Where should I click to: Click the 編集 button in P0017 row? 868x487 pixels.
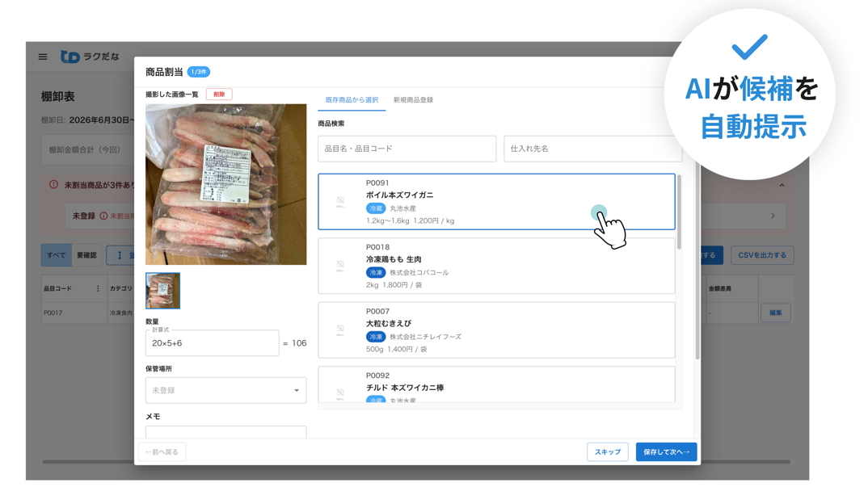tap(776, 313)
